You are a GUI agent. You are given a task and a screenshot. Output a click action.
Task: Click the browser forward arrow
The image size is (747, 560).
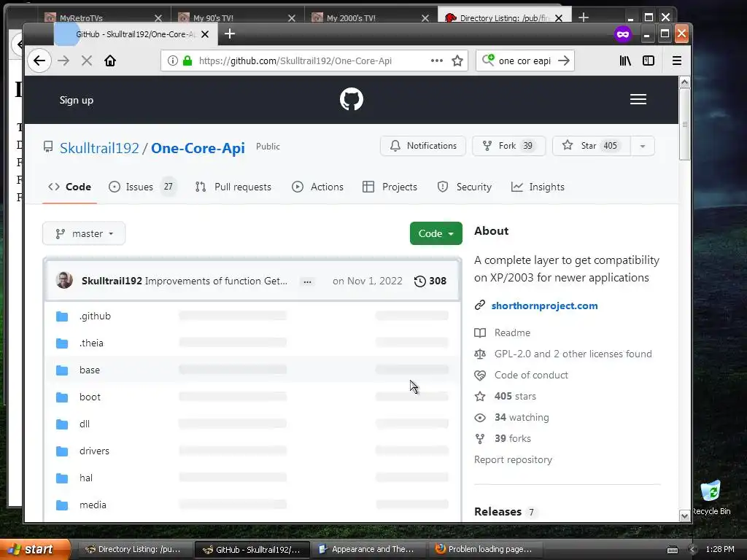tap(63, 61)
